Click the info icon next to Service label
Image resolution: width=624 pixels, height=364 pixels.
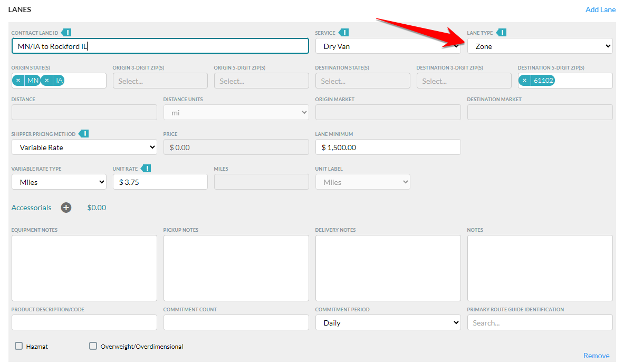(x=343, y=33)
